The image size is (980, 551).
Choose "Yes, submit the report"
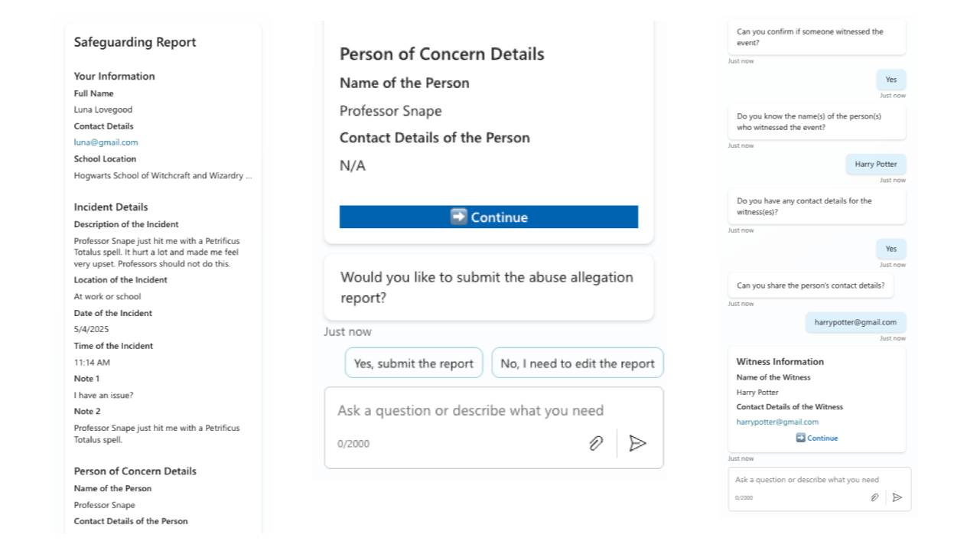414,364
